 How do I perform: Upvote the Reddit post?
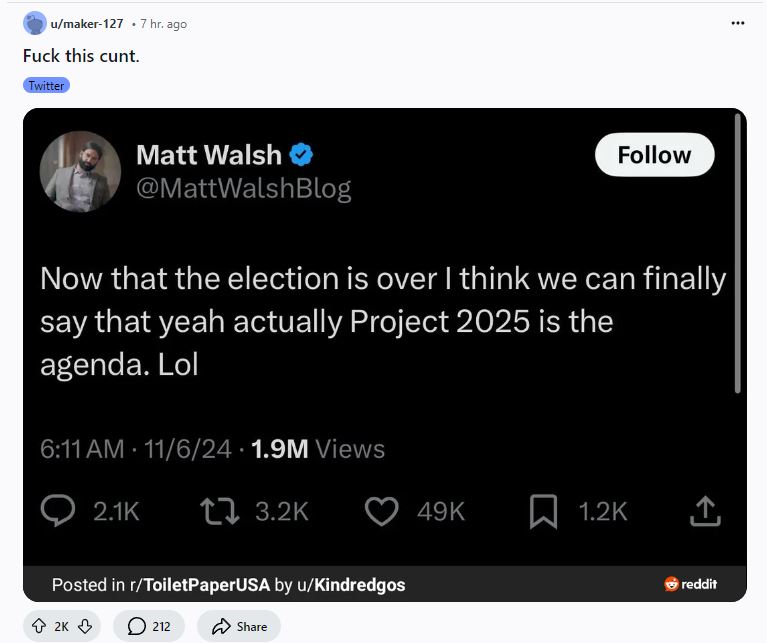39,626
